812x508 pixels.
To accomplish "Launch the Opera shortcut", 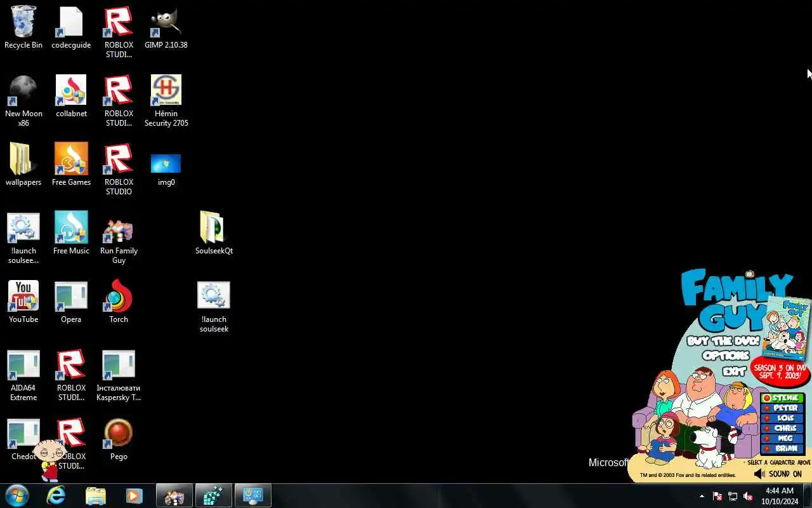I will pyautogui.click(x=71, y=302).
